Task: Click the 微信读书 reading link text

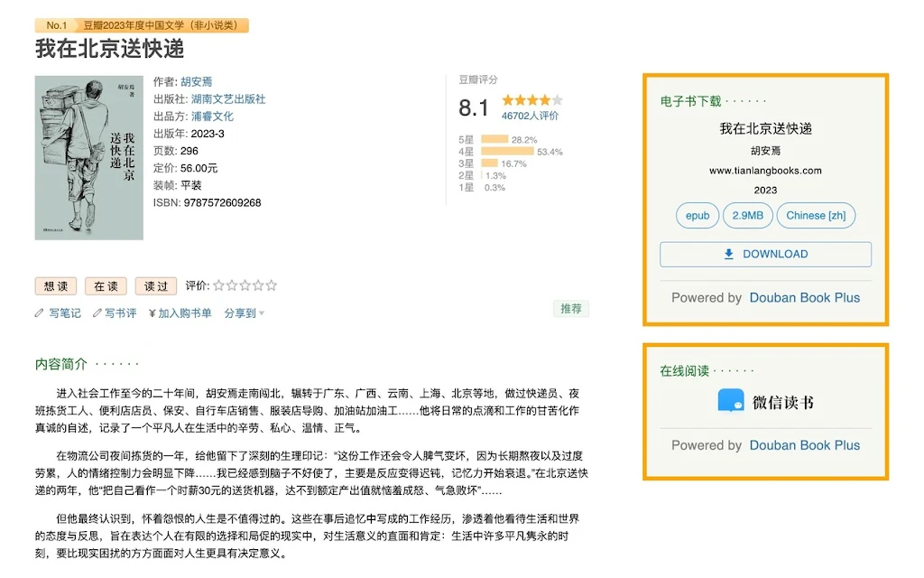Action: (782, 402)
